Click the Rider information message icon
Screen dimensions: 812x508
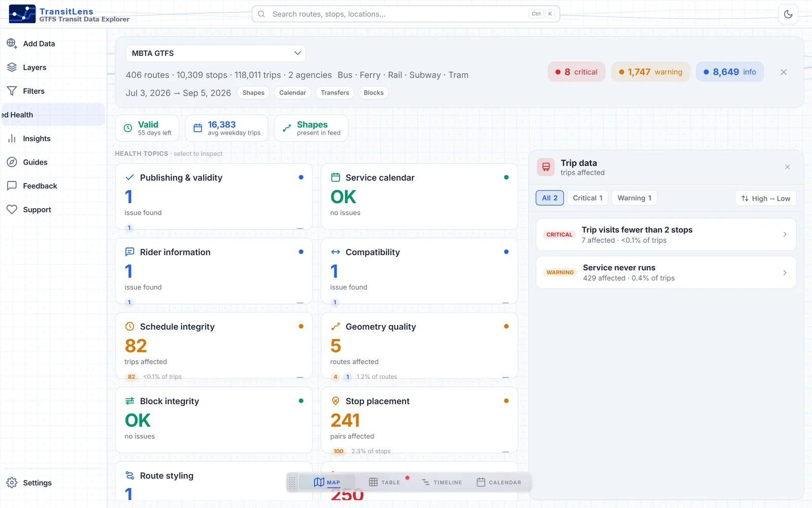(129, 252)
